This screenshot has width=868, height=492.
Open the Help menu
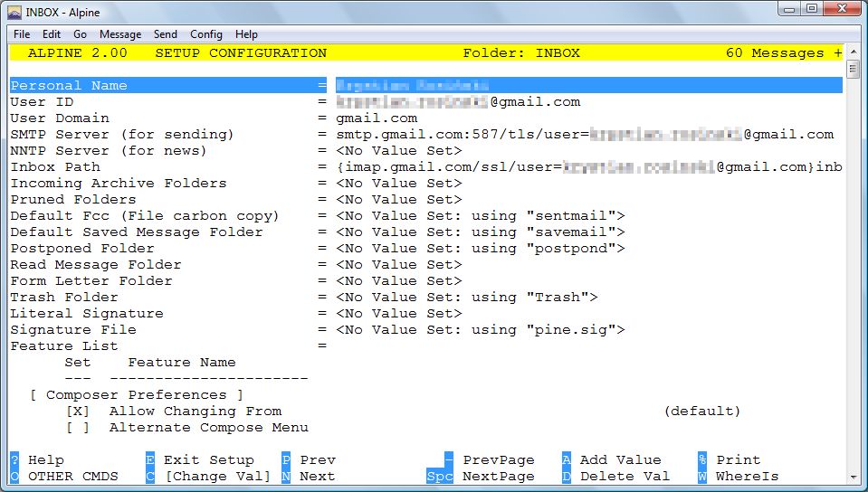click(246, 34)
